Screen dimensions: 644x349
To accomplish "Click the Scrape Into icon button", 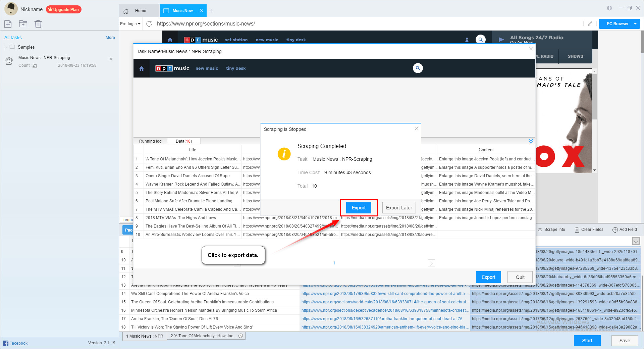I will (x=551, y=230).
